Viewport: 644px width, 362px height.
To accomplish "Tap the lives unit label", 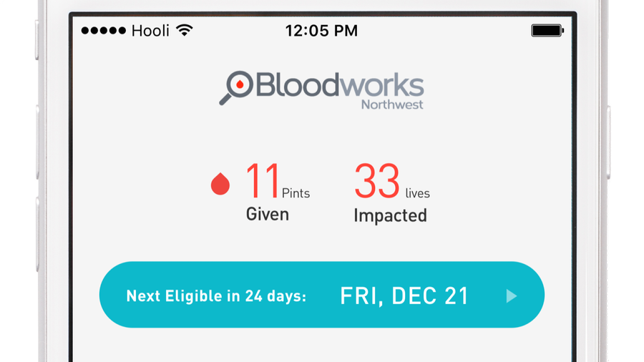I will (x=417, y=193).
